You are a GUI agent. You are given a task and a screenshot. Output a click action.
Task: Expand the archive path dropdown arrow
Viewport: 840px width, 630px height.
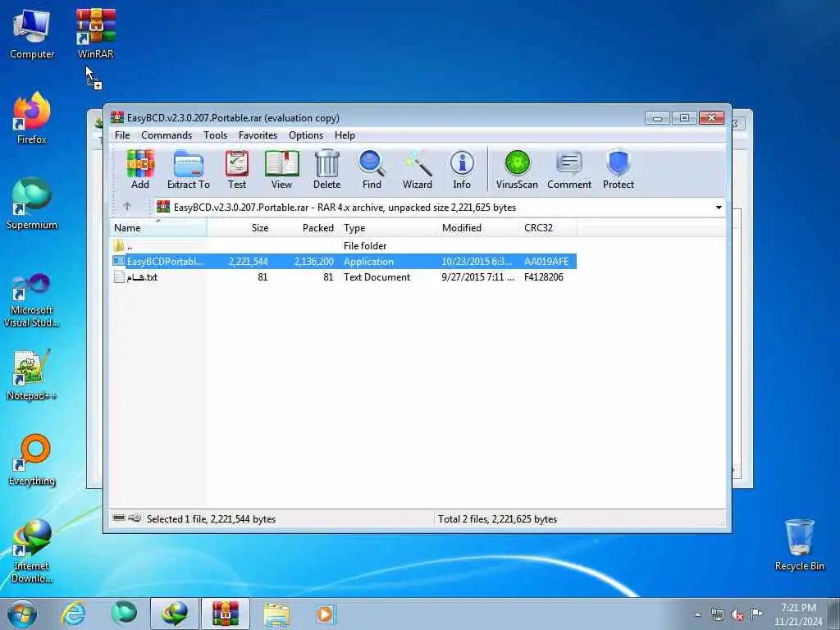click(x=719, y=208)
